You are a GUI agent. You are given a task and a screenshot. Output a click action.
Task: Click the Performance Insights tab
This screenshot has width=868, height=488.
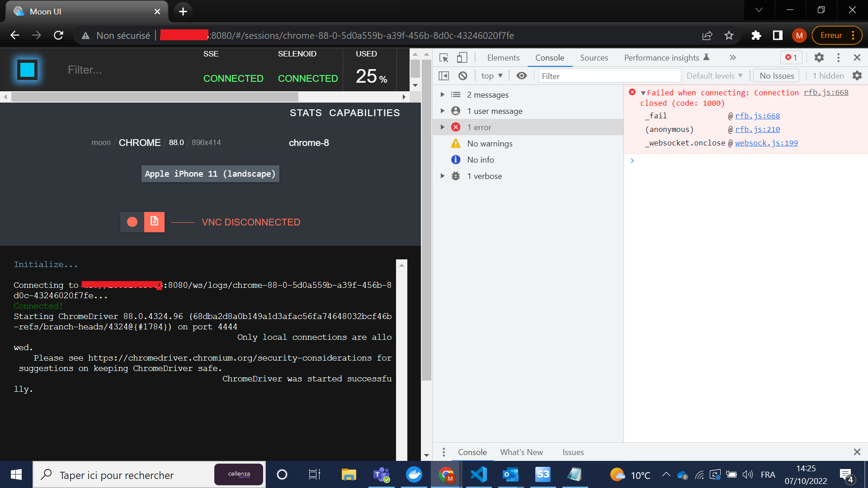point(662,57)
